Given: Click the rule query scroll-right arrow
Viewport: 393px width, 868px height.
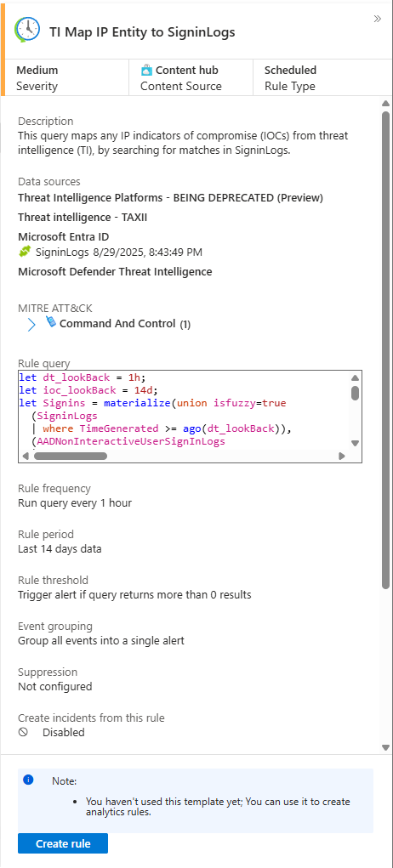Looking at the screenshot, I should [342, 457].
